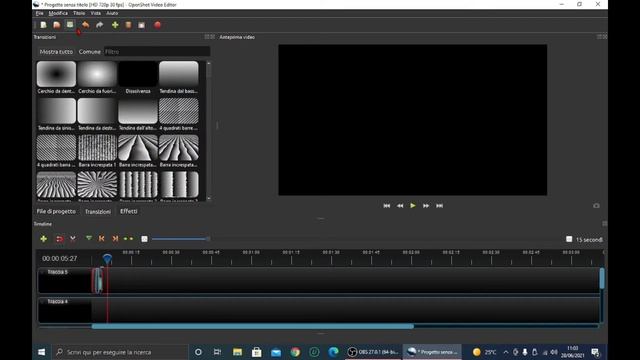The height and width of the screenshot is (360, 640).
Task: Center the timeline on the playhead
Action: (128, 239)
